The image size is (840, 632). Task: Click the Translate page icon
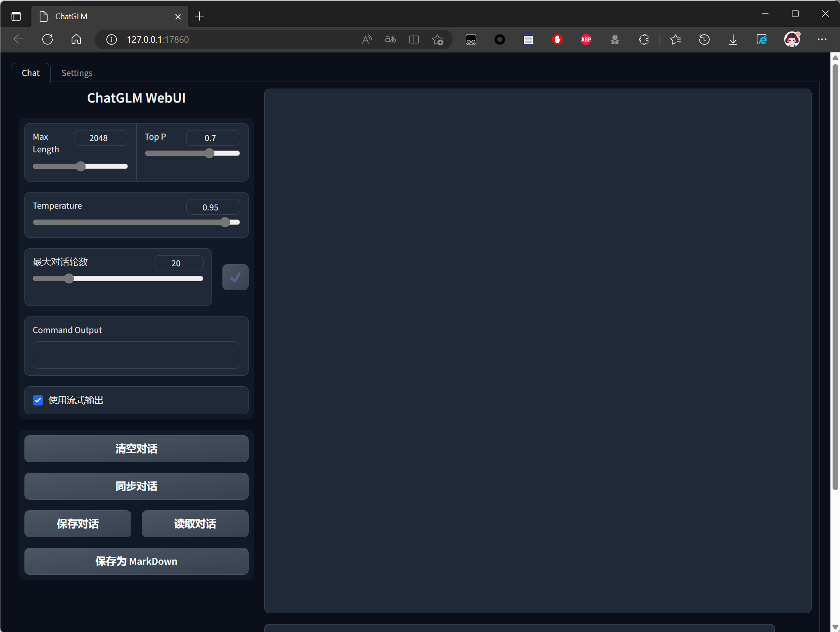point(390,39)
